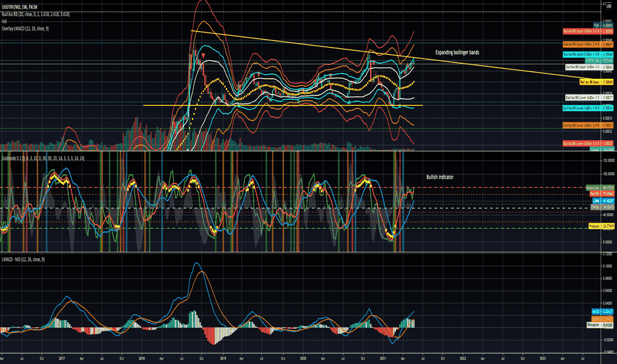Click the blue MACD value label

click(602, 312)
